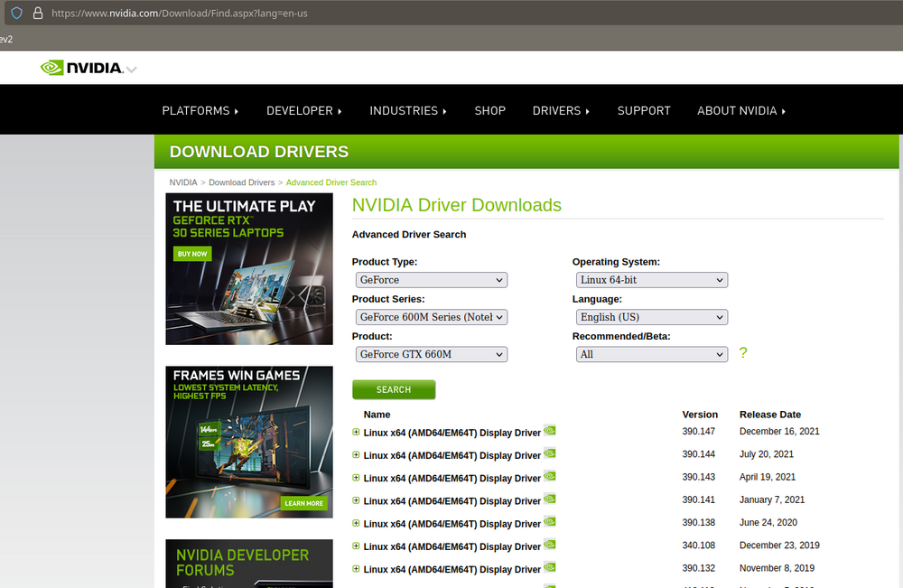Open the Operating System dropdown showing Linux 64-bit
Viewport: 903px width, 588px height.
651,280
